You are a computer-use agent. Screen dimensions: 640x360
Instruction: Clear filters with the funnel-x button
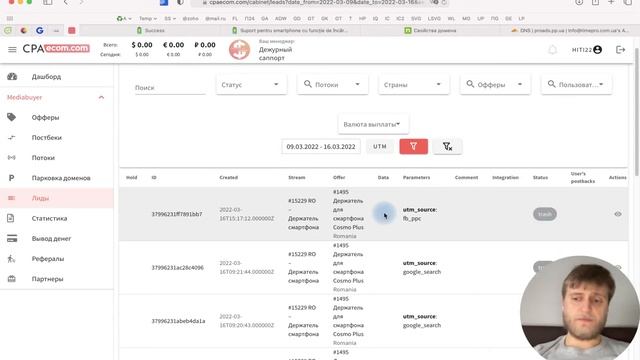447,147
